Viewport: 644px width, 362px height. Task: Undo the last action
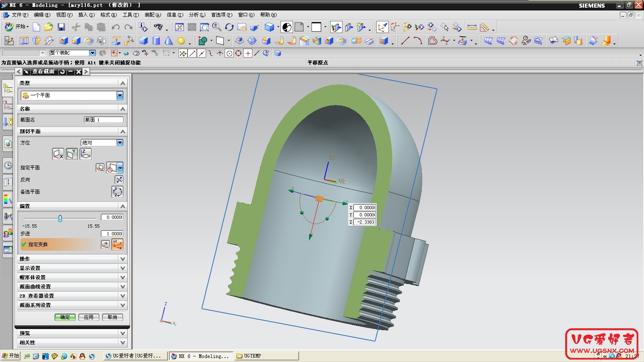tap(116, 27)
